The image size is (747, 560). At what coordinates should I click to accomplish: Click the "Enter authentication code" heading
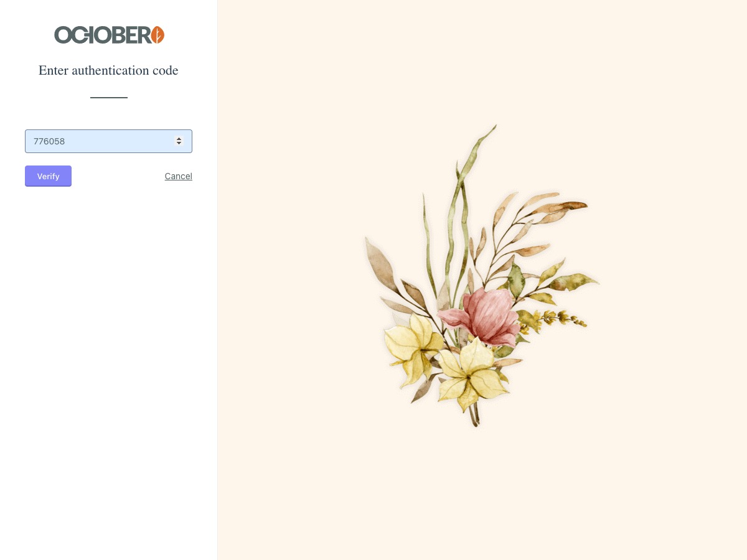pos(108,70)
